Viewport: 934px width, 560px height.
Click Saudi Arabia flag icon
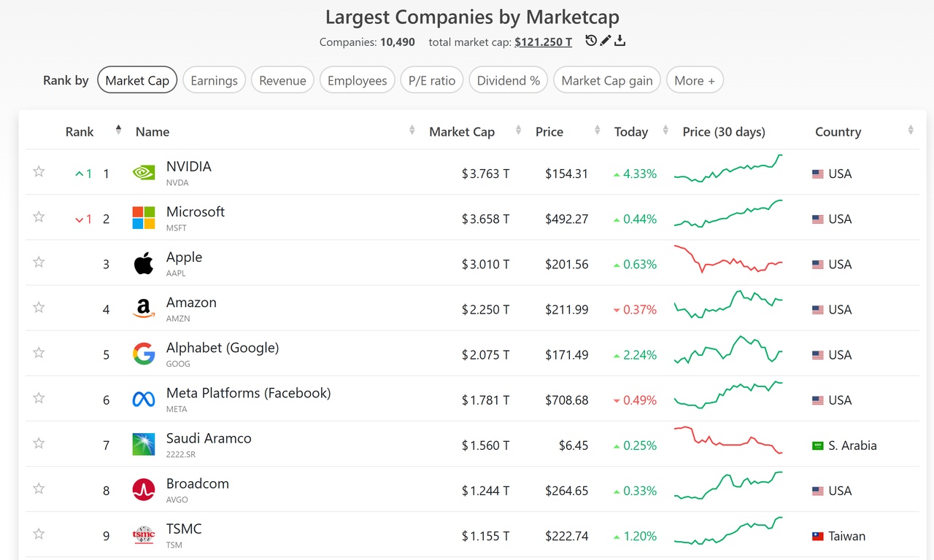tap(818, 446)
